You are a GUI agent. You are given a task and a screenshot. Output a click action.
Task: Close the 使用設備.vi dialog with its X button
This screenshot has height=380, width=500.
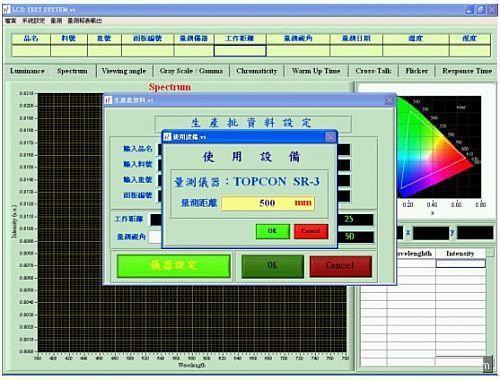330,137
